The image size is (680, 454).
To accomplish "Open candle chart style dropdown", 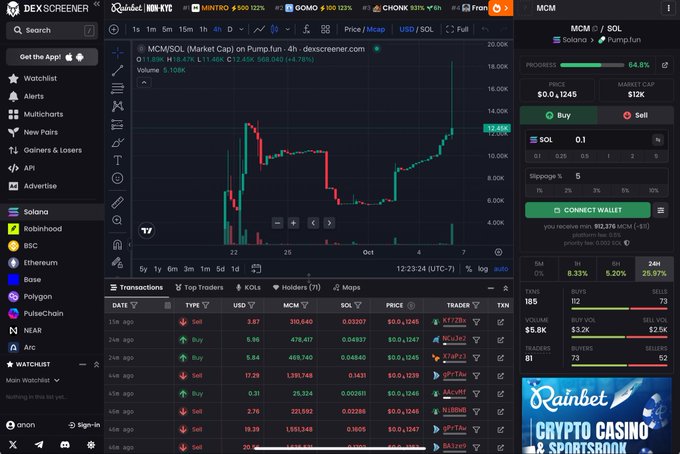I will tap(288, 29).
